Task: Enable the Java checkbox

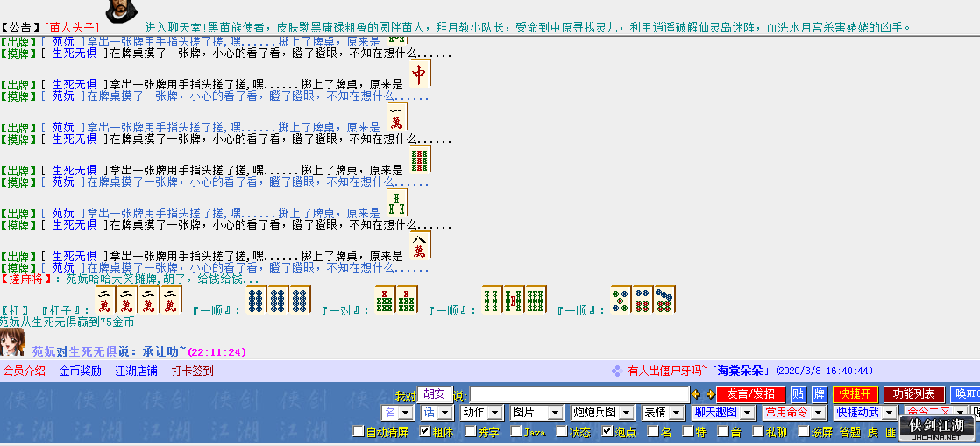Action: pyautogui.click(x=515, y=431)
